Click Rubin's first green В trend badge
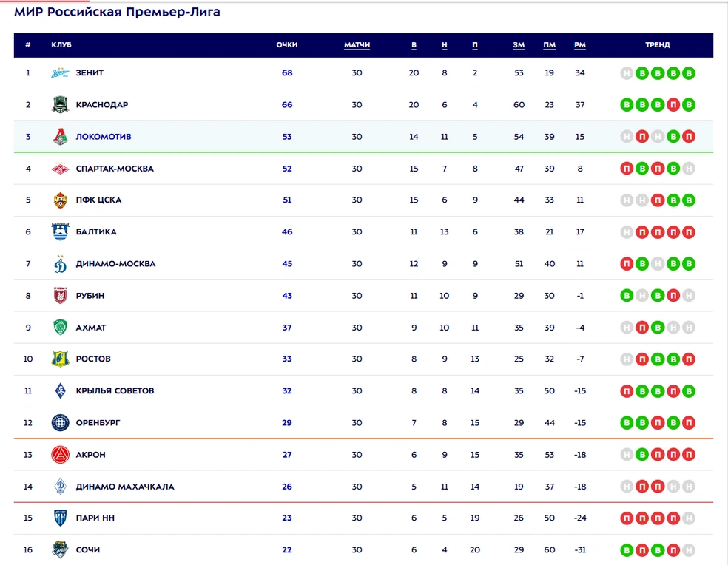Image resolution: width=728 pixels, height=565 pixels. point(627,296)
